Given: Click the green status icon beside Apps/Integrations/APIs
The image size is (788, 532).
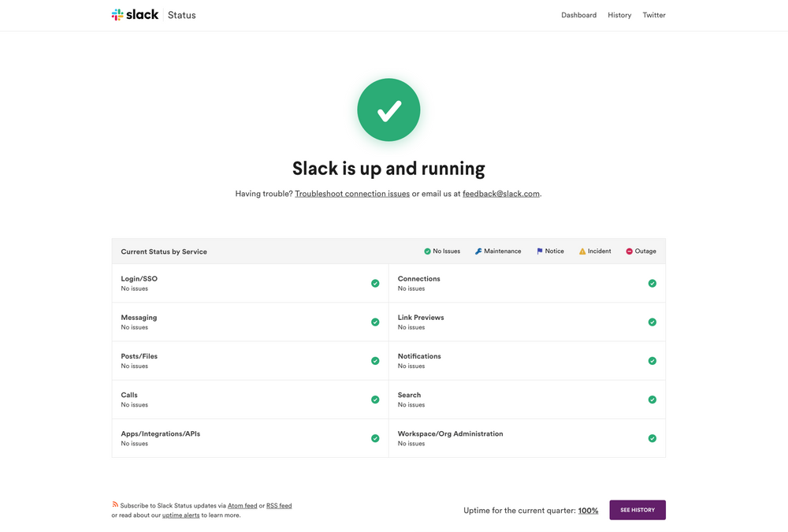Looking at the screenshot, I should point(375,438).
